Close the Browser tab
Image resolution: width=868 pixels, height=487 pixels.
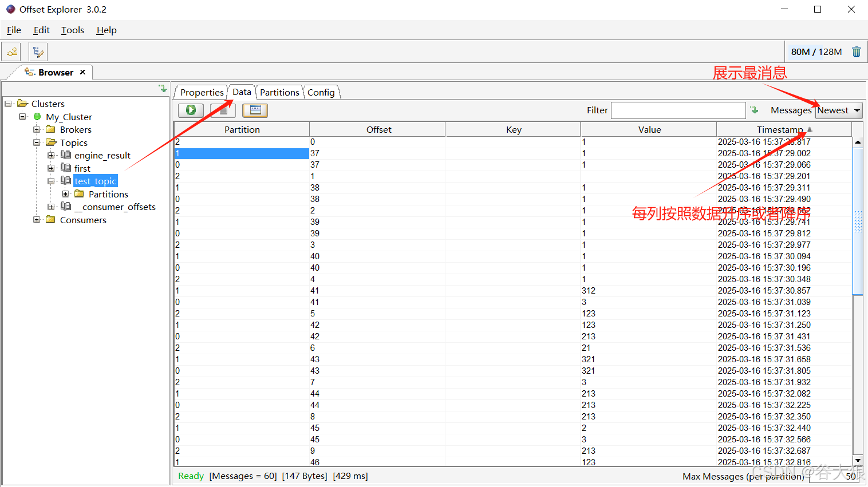pos(82,72)
